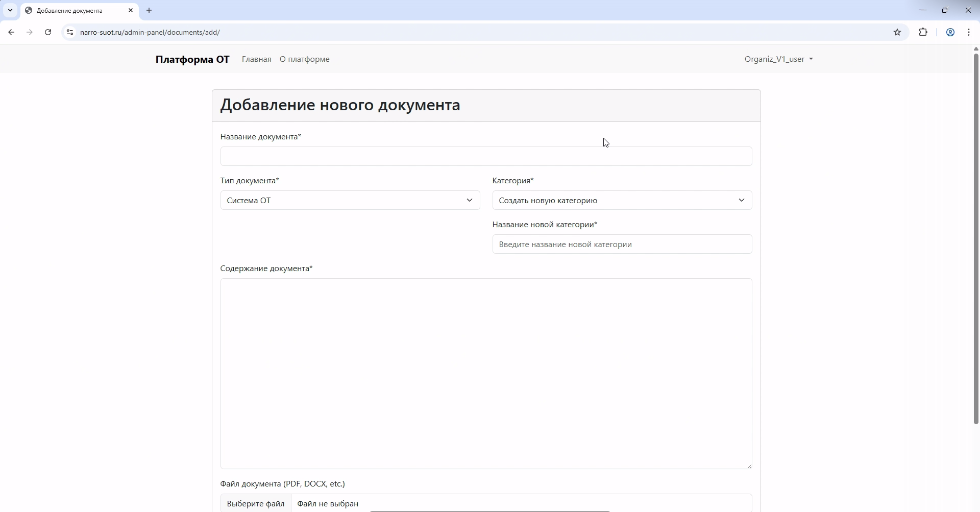Viewport: 980px width, 512px height.
Task: Click the Добавление документа browser tab
Action: pos(71,10)
